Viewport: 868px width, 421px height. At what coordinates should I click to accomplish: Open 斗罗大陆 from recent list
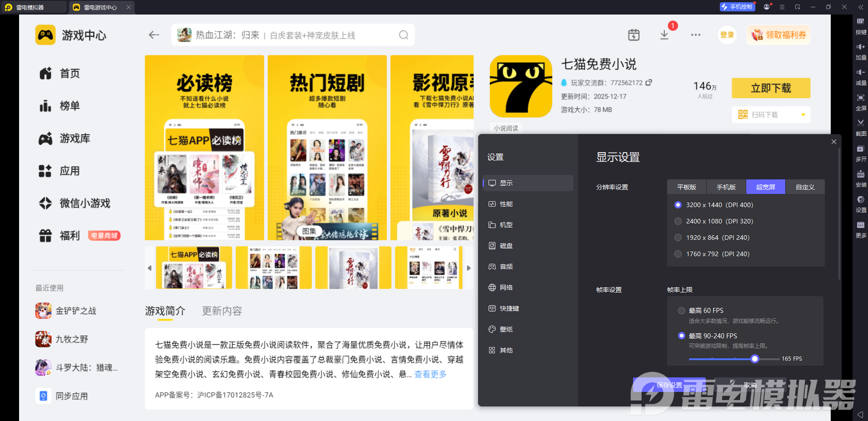[x=76, y=367]
